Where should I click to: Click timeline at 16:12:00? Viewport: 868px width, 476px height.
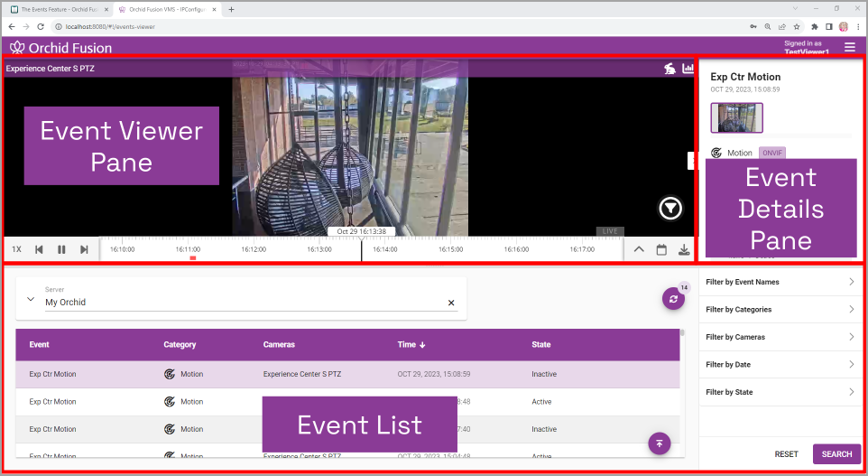254,249
